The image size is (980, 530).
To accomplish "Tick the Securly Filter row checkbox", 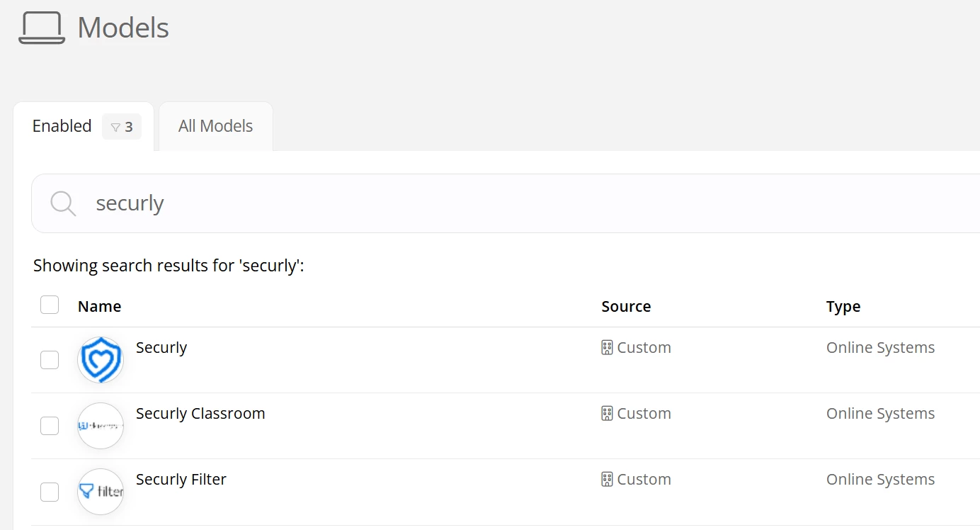I will pos(50,492).
